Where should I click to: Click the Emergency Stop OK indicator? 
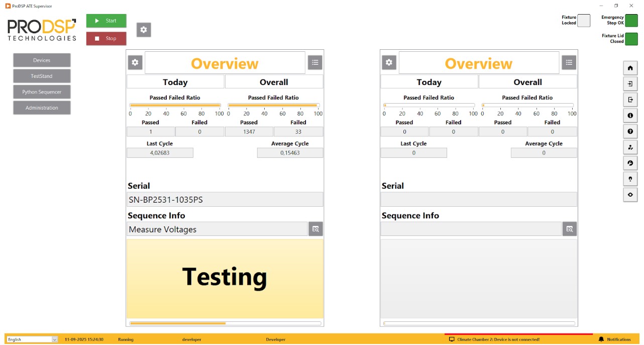tap(631, 21)
